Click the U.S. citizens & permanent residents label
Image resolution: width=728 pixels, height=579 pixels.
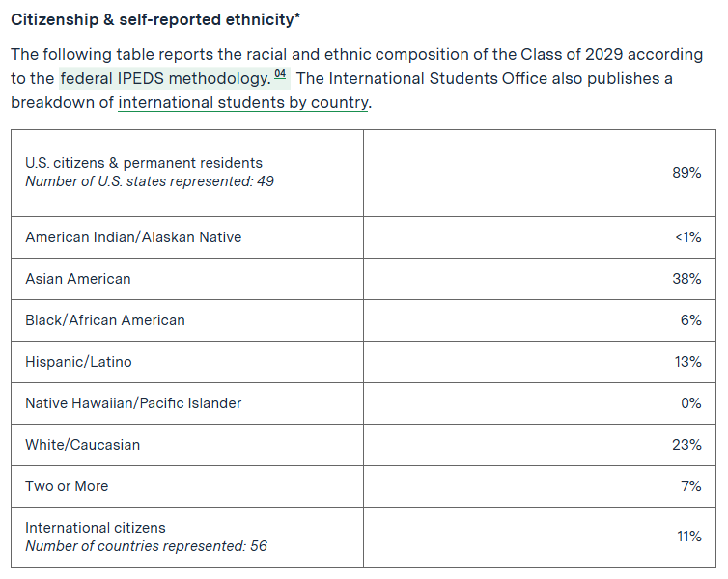[x=144, y=163]
